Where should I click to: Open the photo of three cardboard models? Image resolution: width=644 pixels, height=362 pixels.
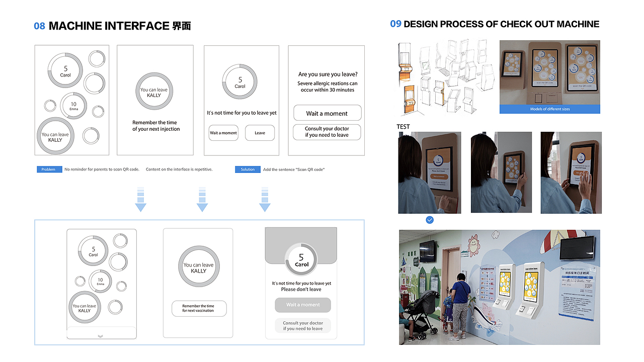click(x=549, y=72)
